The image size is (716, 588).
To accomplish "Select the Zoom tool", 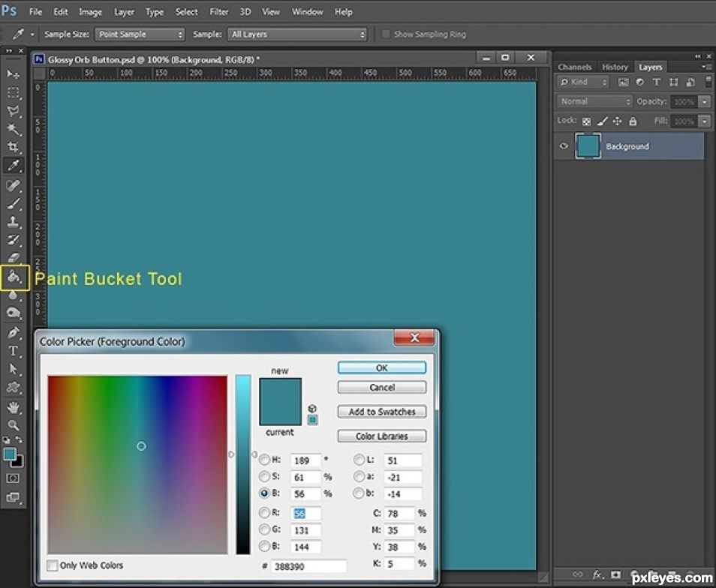I will pyautogui.click(x=14, y=425).
